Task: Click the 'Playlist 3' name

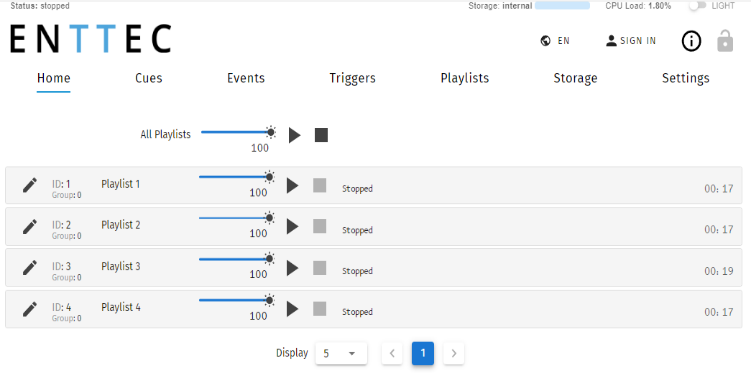Action: point(121,266)
